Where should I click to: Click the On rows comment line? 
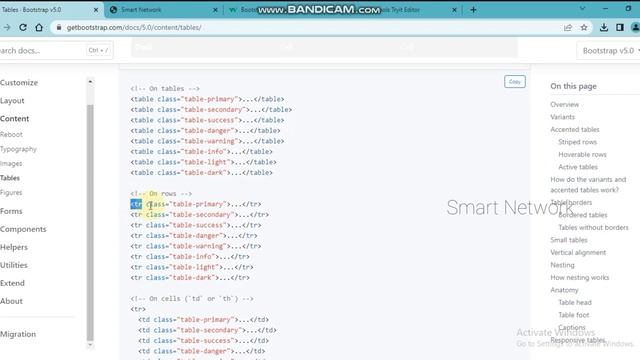(x=161, y=193)
